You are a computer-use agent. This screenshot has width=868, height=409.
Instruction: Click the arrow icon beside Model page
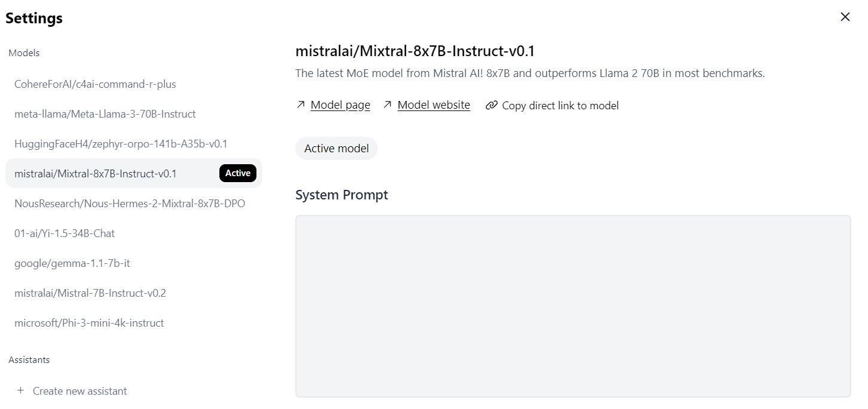click(301, 105)
